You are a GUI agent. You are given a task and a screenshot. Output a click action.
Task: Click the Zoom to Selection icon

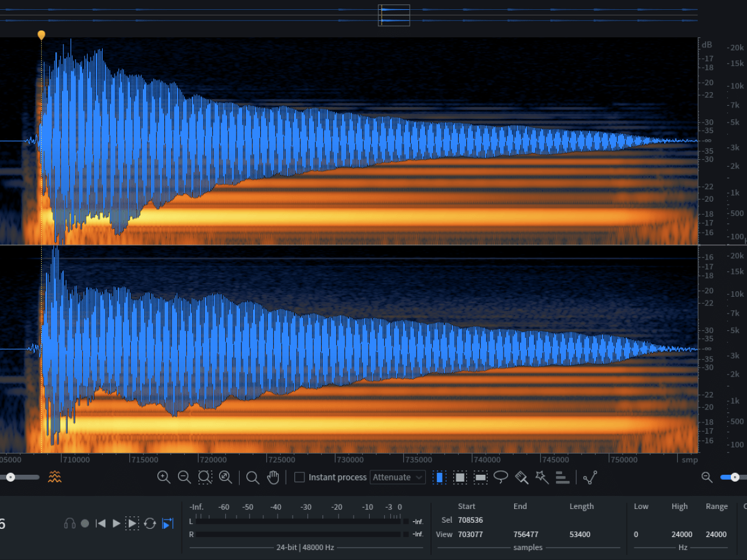click(205, 477)
